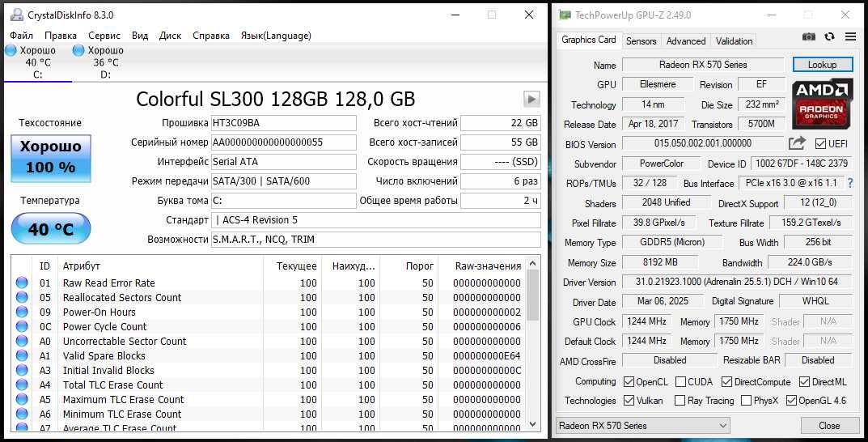Open the Правка menu
868x442 pixels.
[61, 36]
